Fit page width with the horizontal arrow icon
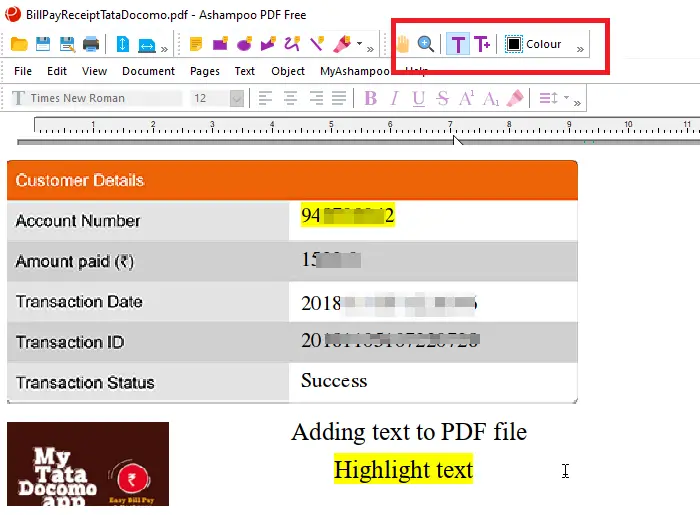The image size is (700, 515). tap(147, 45)
